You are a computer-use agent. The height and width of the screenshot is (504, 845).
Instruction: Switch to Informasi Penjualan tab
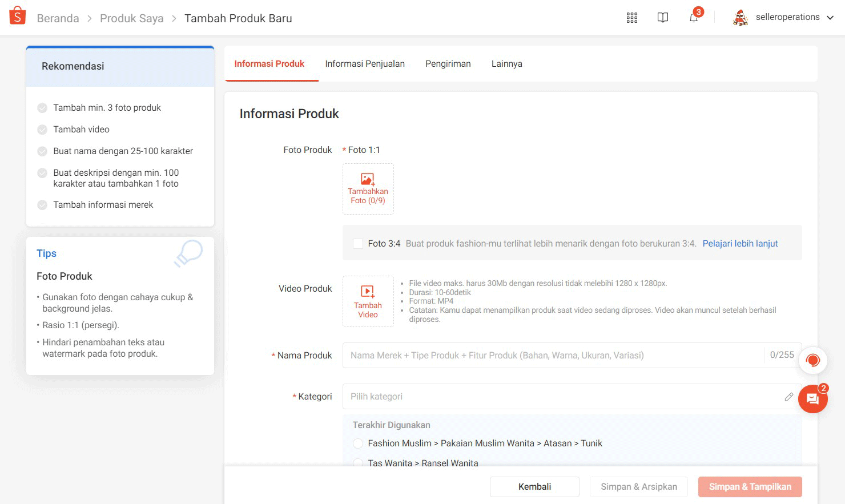point(365,64)
